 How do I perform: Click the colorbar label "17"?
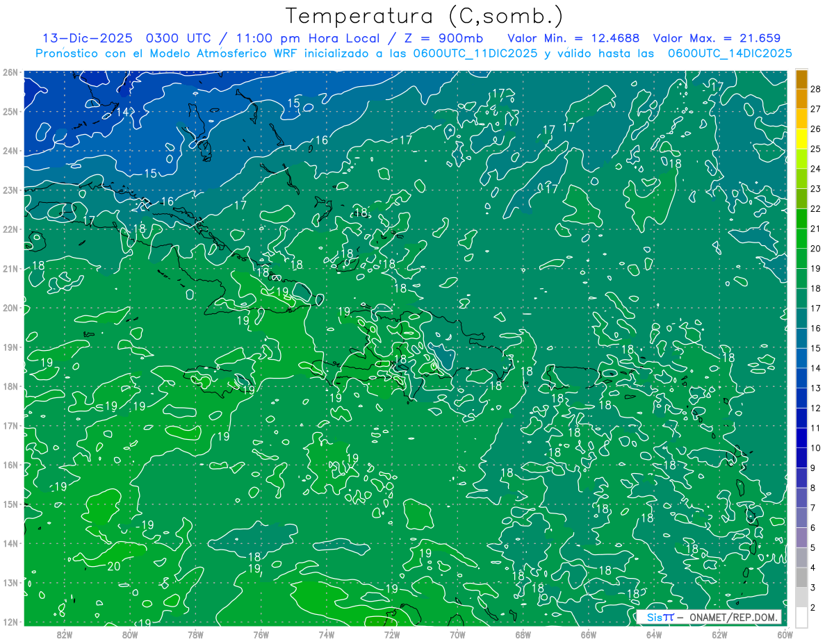tap(816, 308)
